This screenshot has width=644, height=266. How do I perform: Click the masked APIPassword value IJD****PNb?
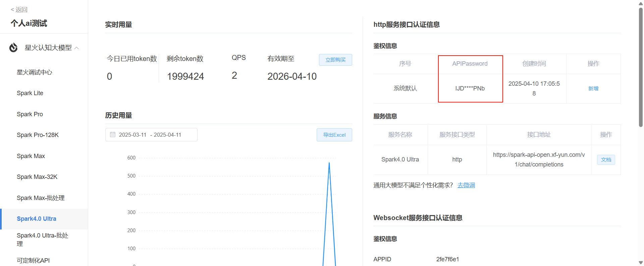point(470,88)
